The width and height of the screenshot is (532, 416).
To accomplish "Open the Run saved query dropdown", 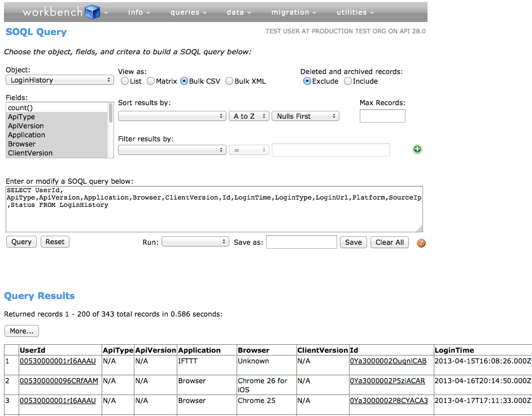I will 195,241.
